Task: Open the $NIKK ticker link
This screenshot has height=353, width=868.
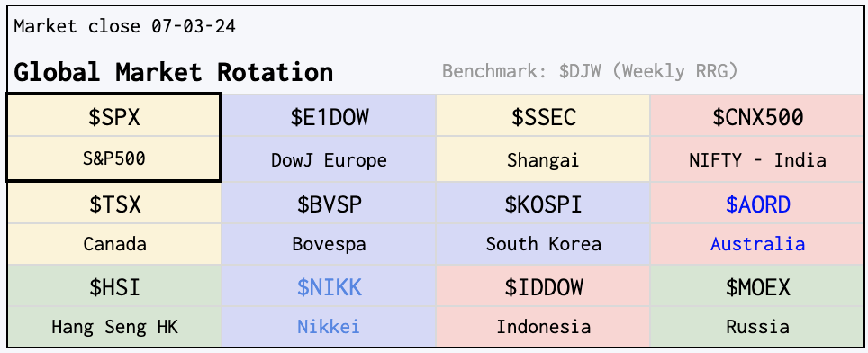Action: point(329,287)
